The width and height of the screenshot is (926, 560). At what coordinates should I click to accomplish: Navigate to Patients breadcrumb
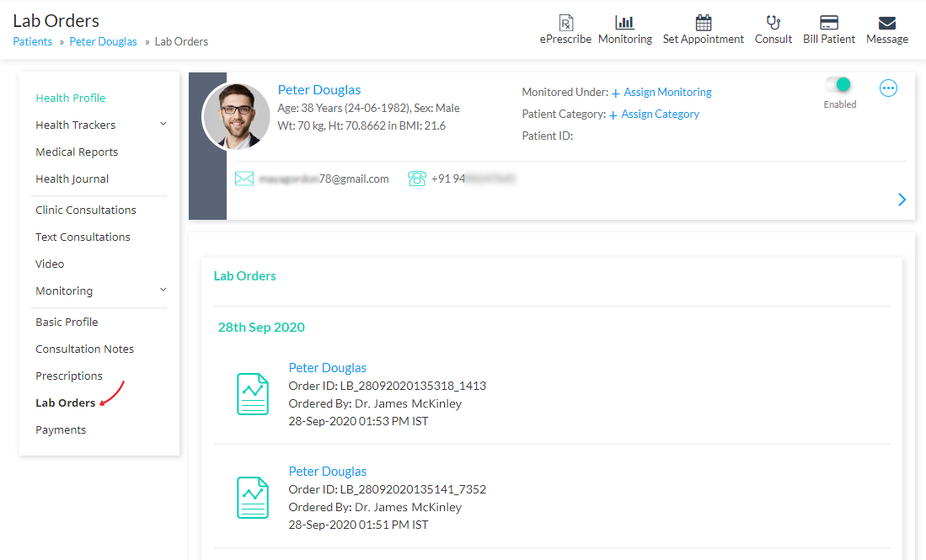point(33,41)
